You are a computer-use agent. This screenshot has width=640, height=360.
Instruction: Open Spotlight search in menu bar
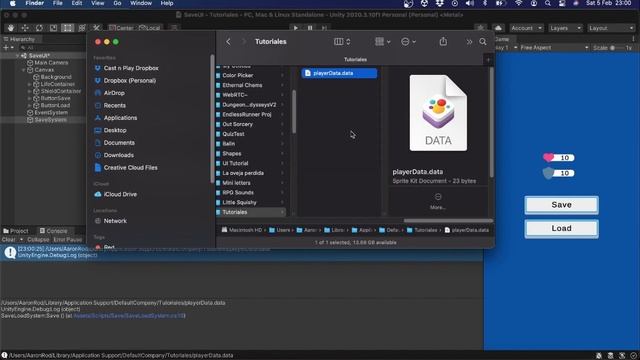point(548,3)
